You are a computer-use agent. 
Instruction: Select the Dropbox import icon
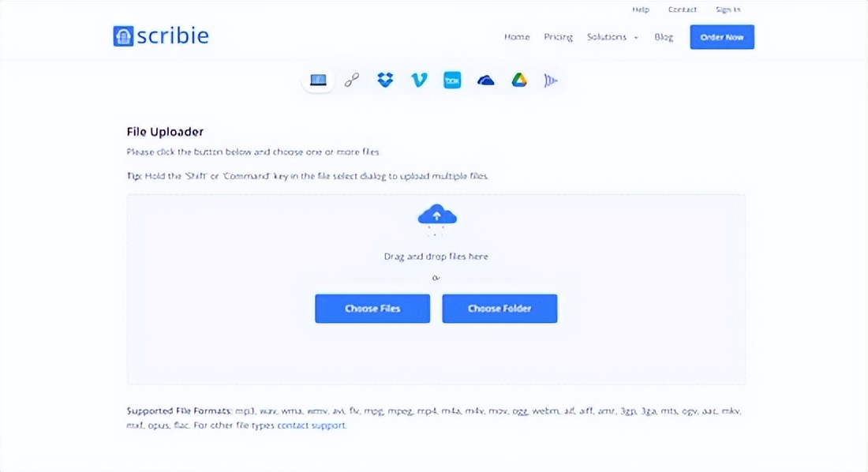[385, 80]
